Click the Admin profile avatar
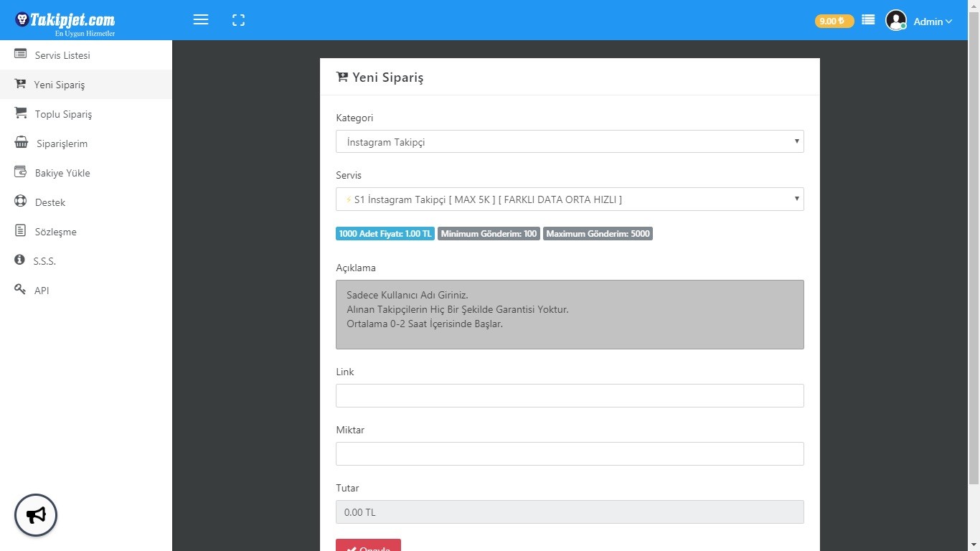Image resolution: width=980 pixels, height=551 pixels. [x=895, y=20]
